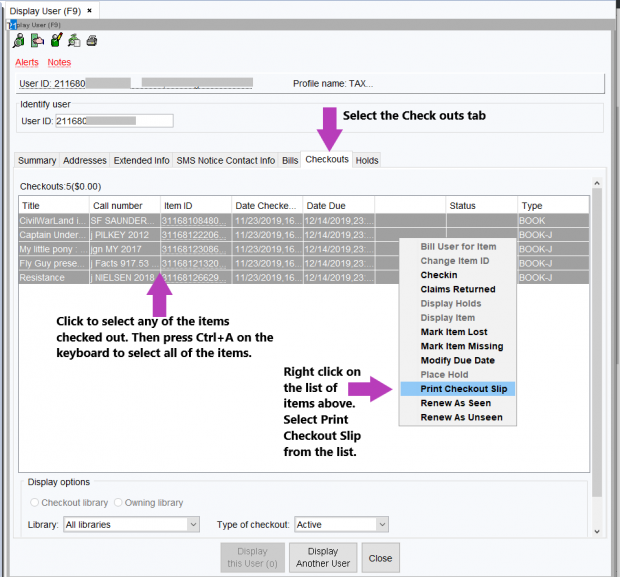Click the Display this User button
The image size is (620, 577).
coord(252,557)
